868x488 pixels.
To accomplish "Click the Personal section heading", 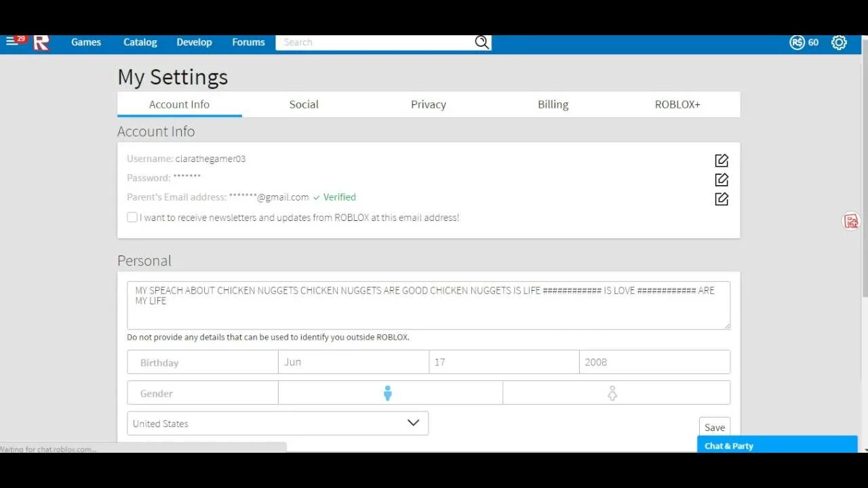I will click(x=144, y=260).
